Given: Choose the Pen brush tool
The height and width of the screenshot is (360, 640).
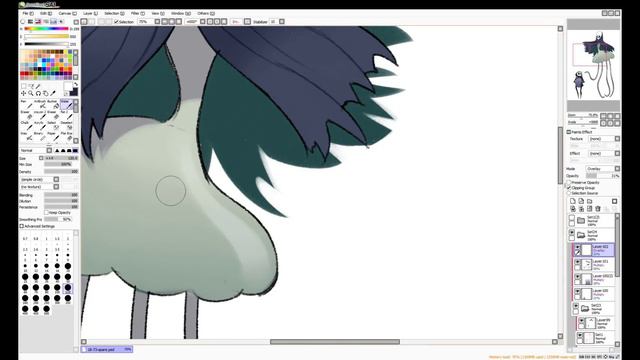Looking at the screenshot, I should (26, 104).
